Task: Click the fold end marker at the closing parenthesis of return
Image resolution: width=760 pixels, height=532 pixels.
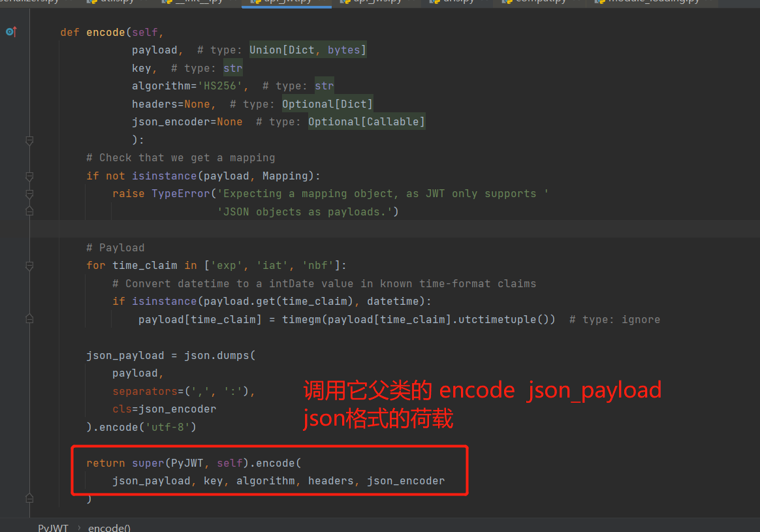Action: click(x=29, y=498)
